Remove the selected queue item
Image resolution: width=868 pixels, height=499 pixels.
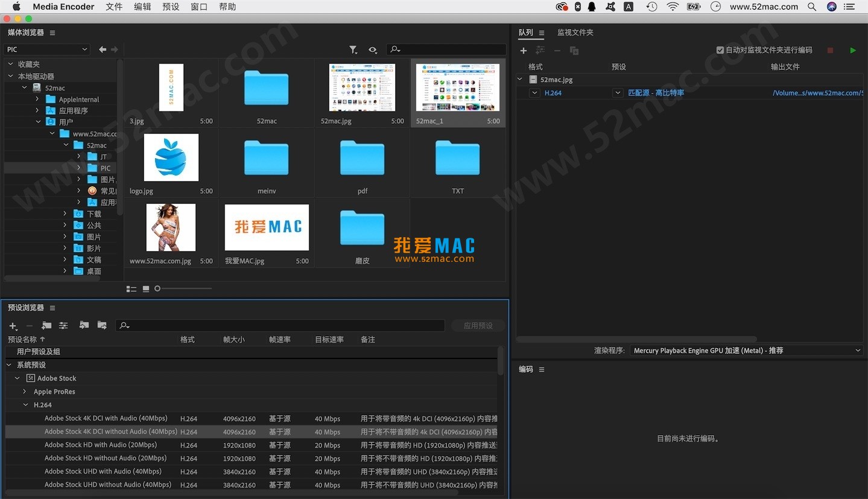coord(557,51)
